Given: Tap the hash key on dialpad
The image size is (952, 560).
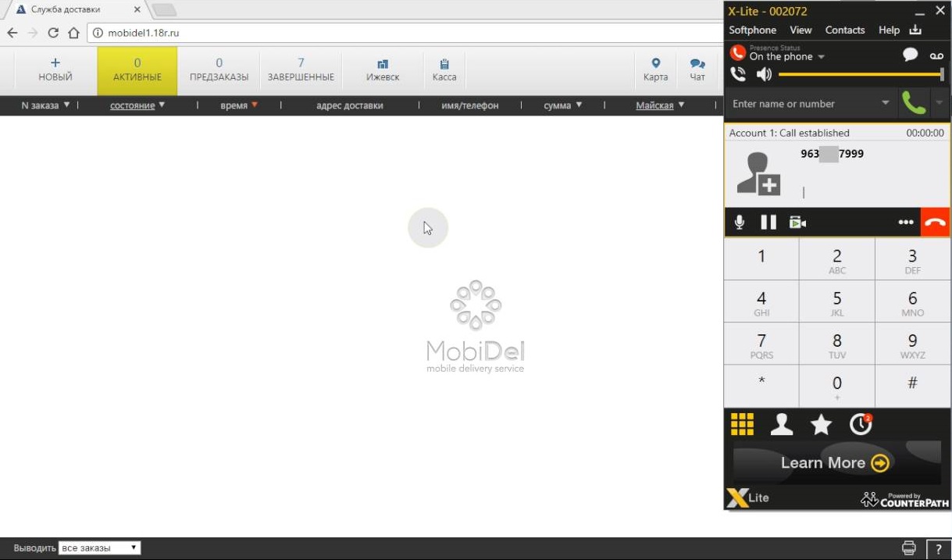Looking at the screenshot, I should (x=912, y=386).
